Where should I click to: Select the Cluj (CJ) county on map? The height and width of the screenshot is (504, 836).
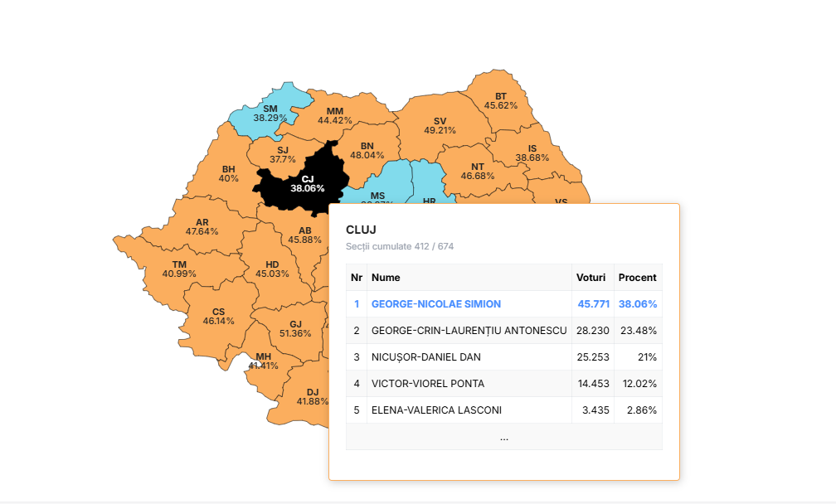coord(307,184)
